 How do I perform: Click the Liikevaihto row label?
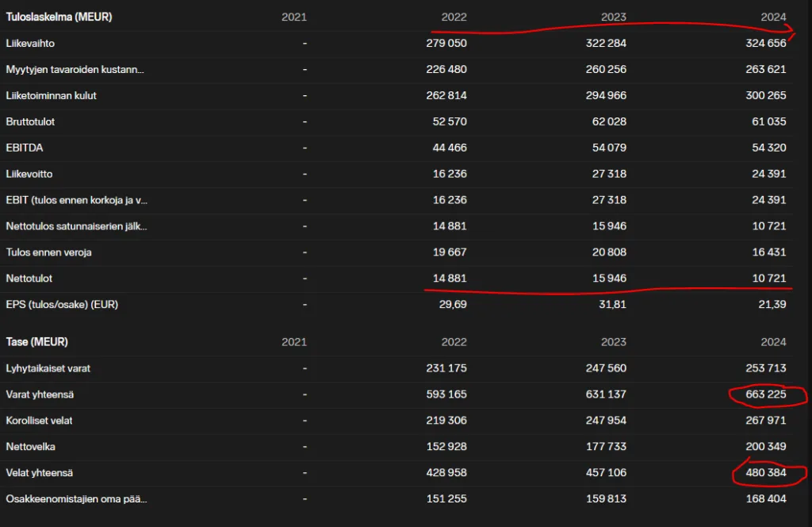30,43
